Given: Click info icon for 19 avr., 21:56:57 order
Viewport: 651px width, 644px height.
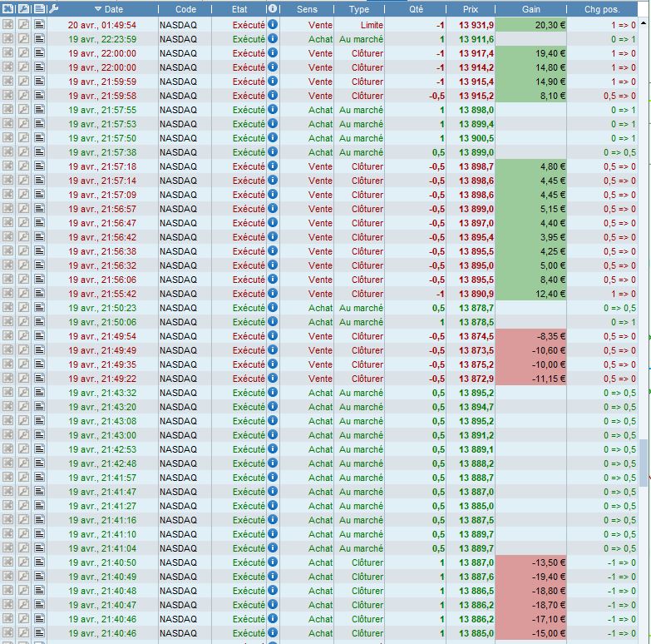Looking at the screenshot, I should tap(273, 208).
